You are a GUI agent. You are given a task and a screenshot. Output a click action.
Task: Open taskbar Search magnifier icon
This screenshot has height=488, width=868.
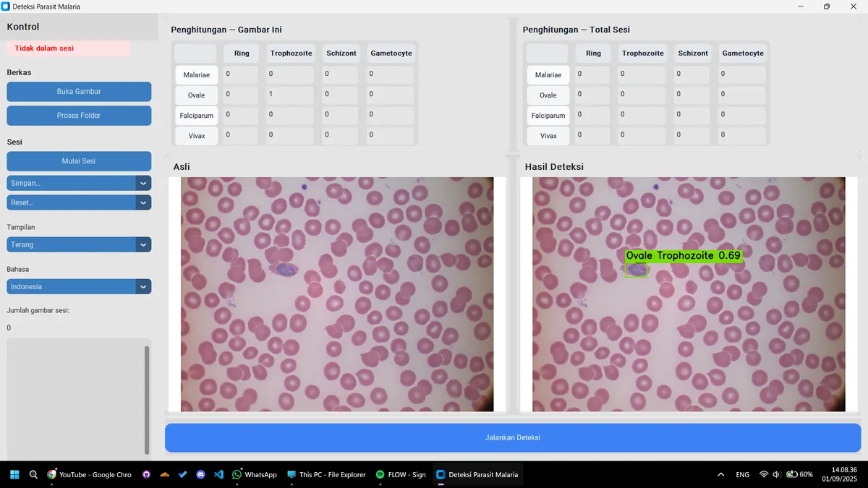[33, 475]
